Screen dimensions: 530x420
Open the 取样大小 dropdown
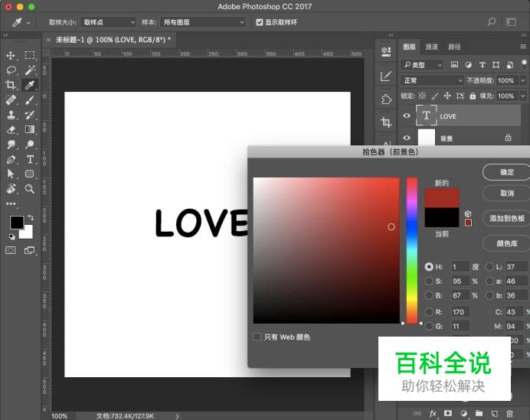(108, 23)
